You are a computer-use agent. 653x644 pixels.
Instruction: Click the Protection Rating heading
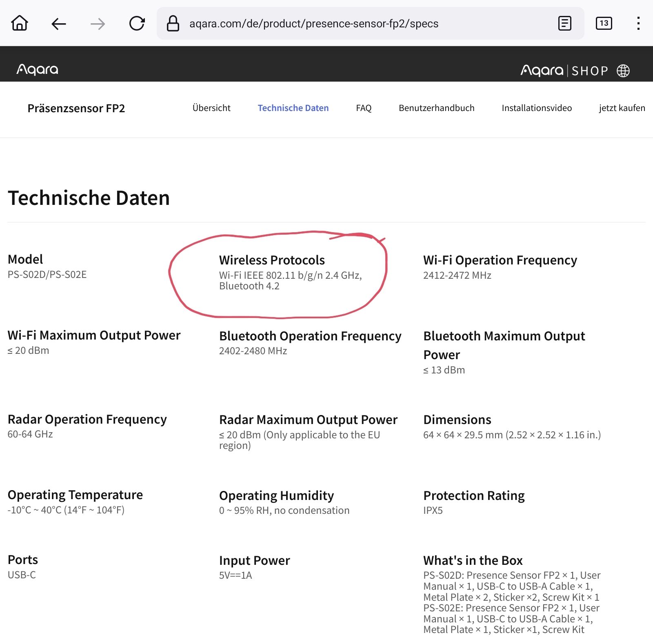pyautogui.click(x=474, y=495)
